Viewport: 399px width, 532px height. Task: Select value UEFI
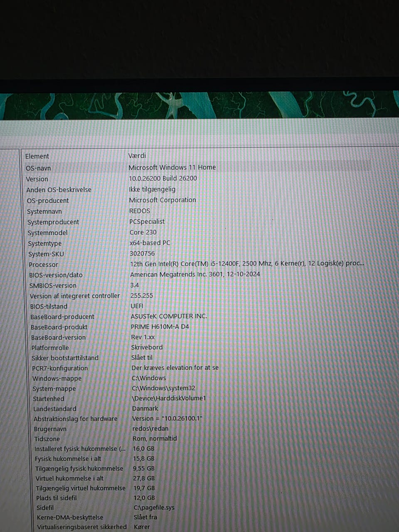tap(137, 306)
